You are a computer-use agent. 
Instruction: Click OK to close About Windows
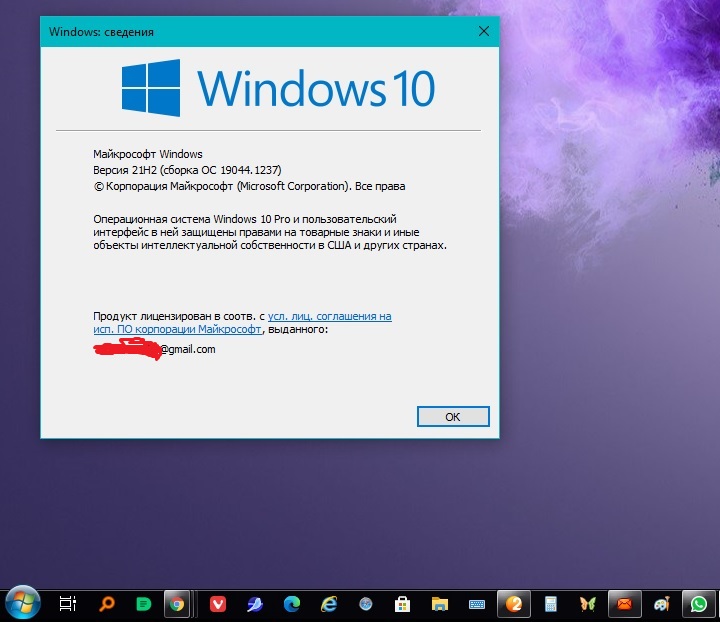(x=453, y=416)
